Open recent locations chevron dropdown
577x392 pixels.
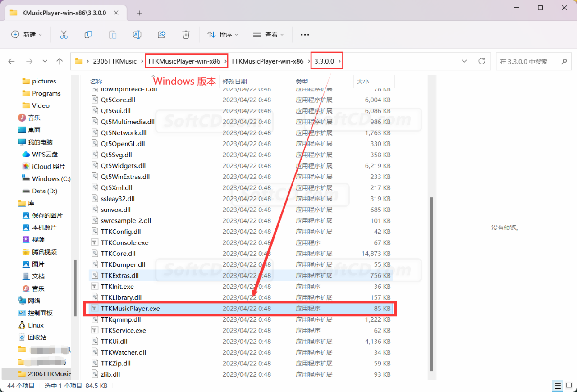point(45,61)
